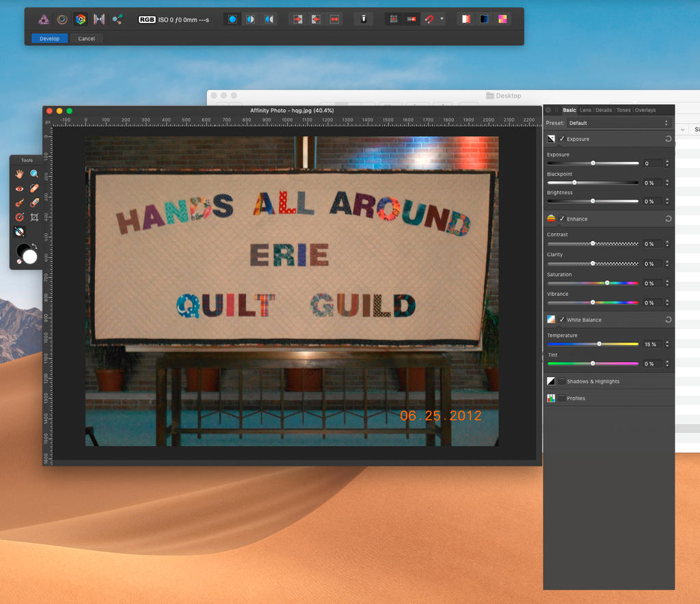Screen dimensions: 700x604
Task: Swap foreground and background colors
Action: click(34, 246)
